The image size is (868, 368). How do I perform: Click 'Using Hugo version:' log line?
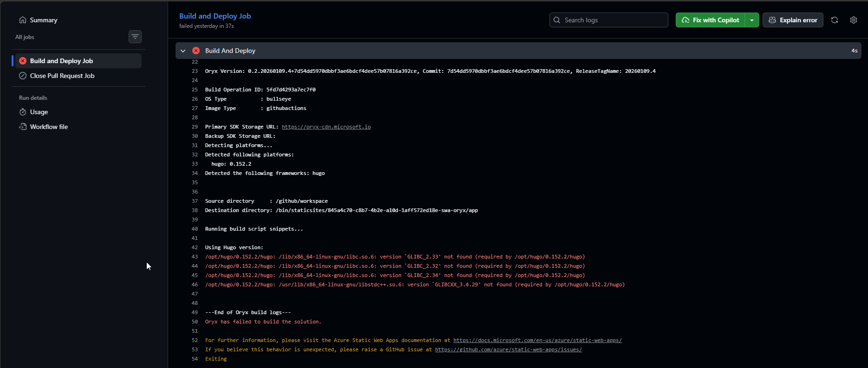pyautogui.click(x=234, y=247)
